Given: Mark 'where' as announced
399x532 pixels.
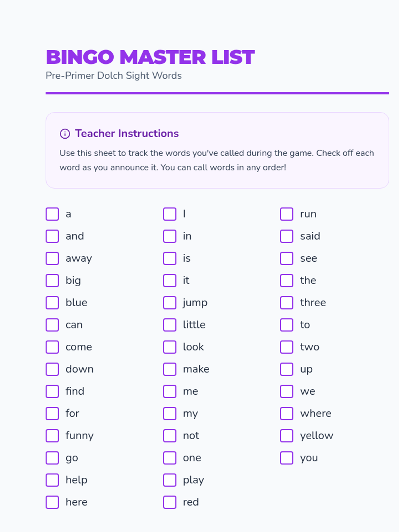Looking at the screenshot, I should (287, 414).
